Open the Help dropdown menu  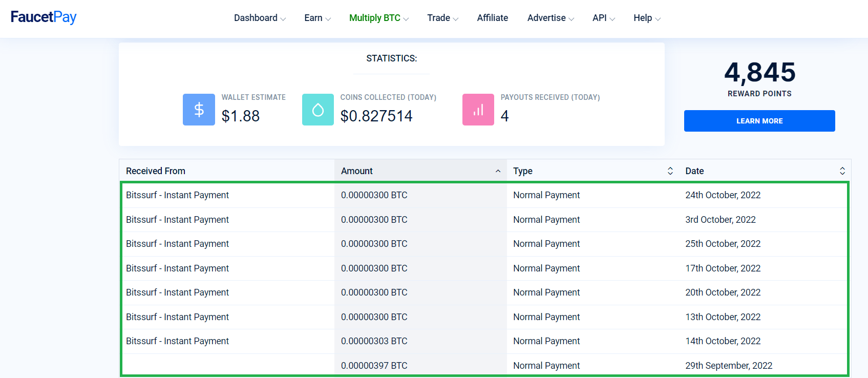[647, 18]
